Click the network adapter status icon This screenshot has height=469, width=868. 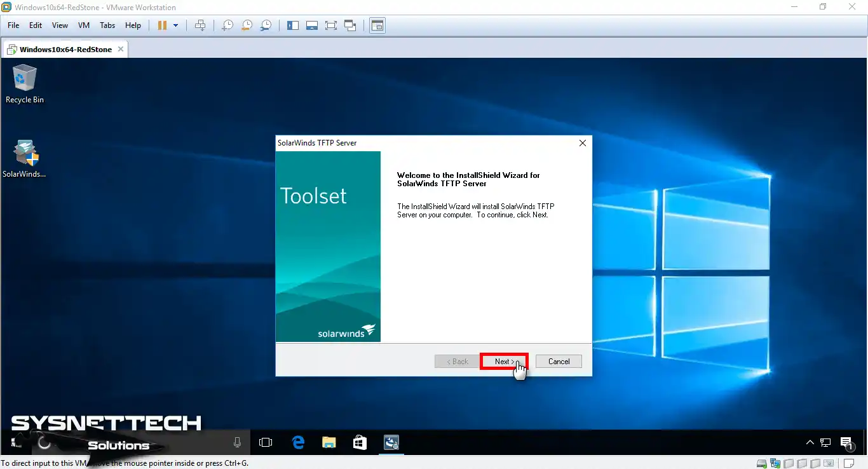coord(775,463)
